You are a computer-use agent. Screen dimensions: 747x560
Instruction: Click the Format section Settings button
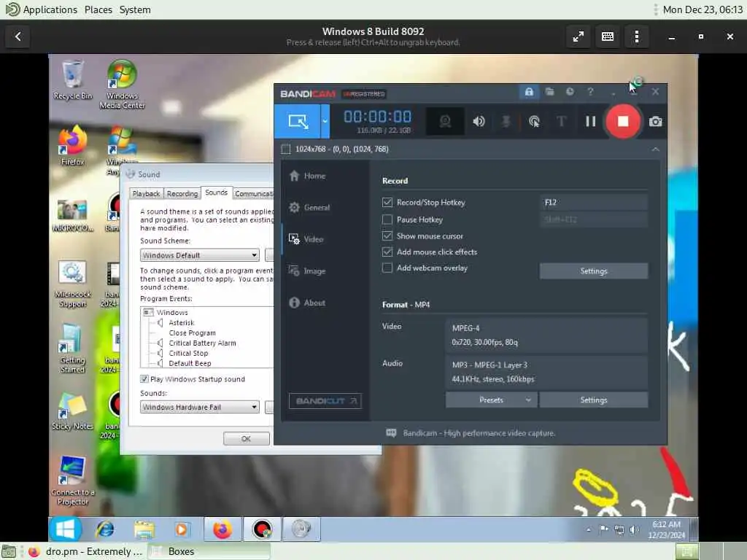pyautogui.click(x=594, y=400)
